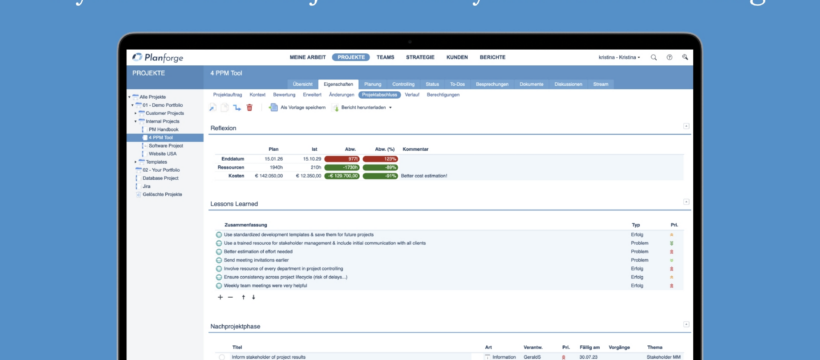This screenshot has height=360, width=820.
Task: Open TEAMS in main navigation
Action: 385,58
